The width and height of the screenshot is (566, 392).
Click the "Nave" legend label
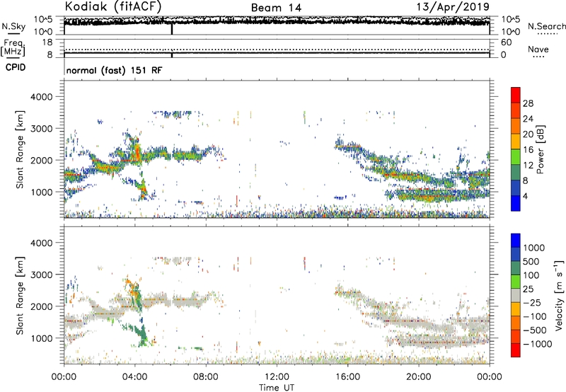[538, 50]
